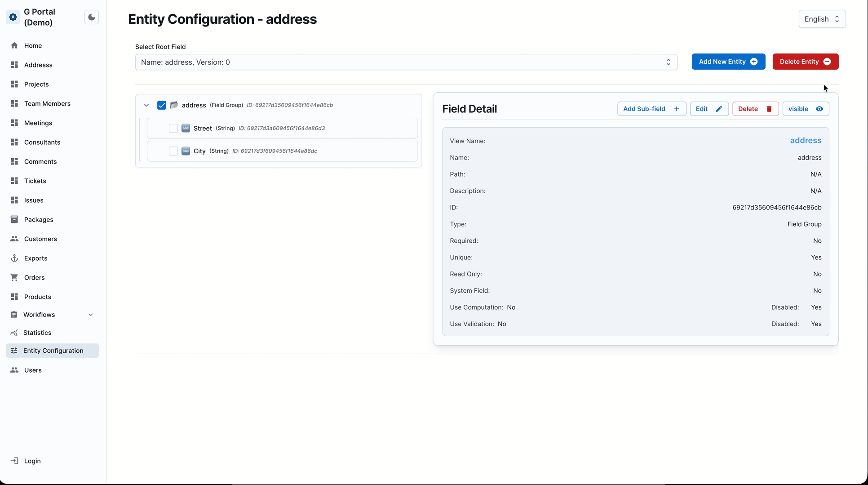The width and height of the screenshot is (868, 485).
Task: Check the Street field checkbox
Action: click(173, 128)
